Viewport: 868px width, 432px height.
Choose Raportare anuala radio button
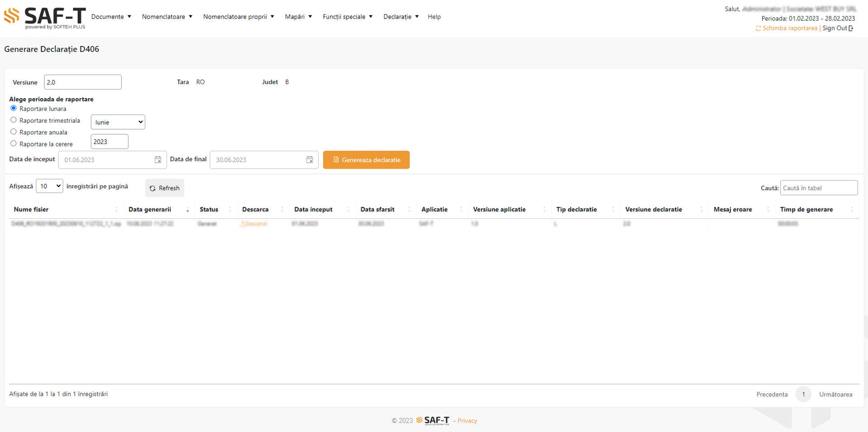coord(14,132)
